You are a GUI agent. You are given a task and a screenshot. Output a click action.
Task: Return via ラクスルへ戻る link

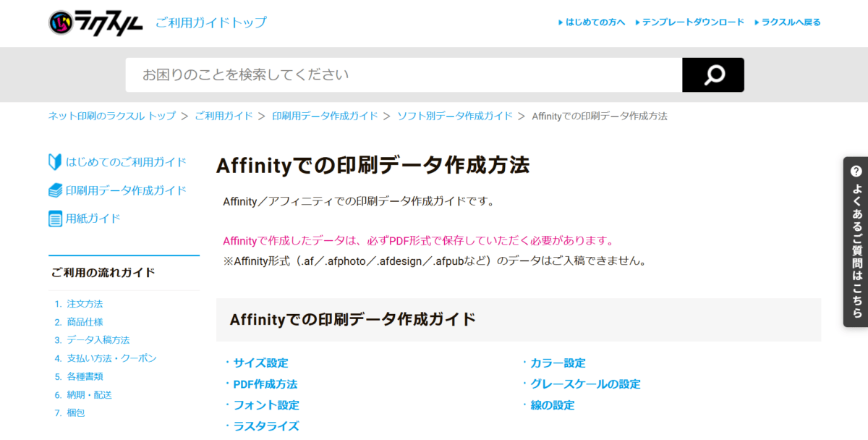(x=791, y=22)
